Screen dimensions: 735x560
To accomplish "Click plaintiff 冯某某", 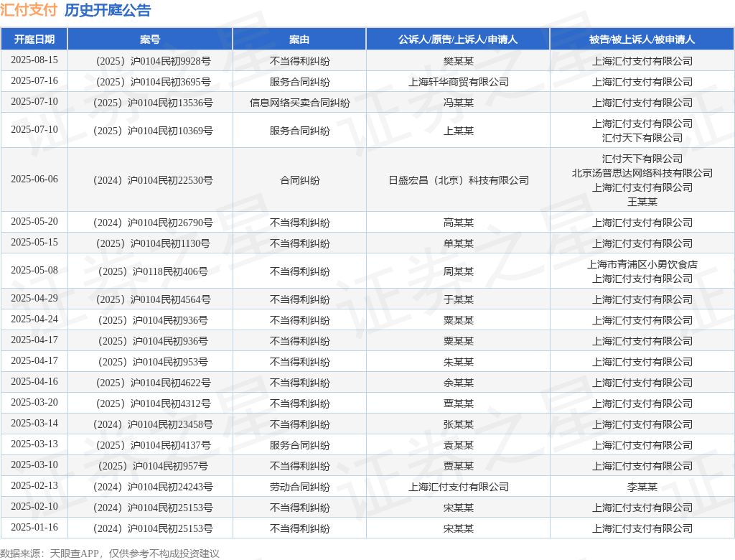I will click(459, 103).
